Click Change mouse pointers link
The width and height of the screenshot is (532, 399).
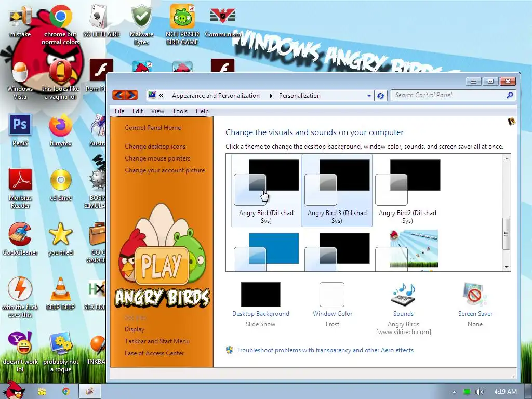click(157, 158)
